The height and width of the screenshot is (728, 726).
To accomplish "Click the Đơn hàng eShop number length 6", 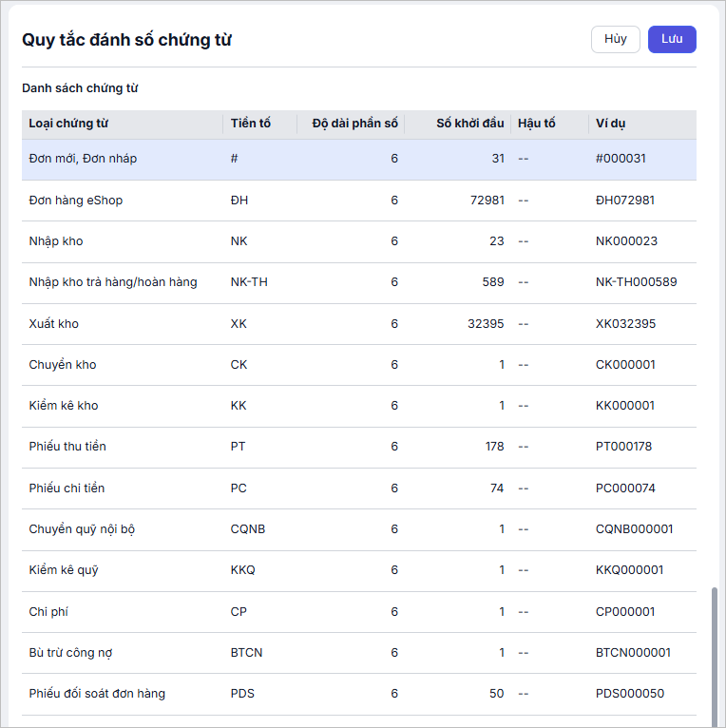I will [393, 201].
